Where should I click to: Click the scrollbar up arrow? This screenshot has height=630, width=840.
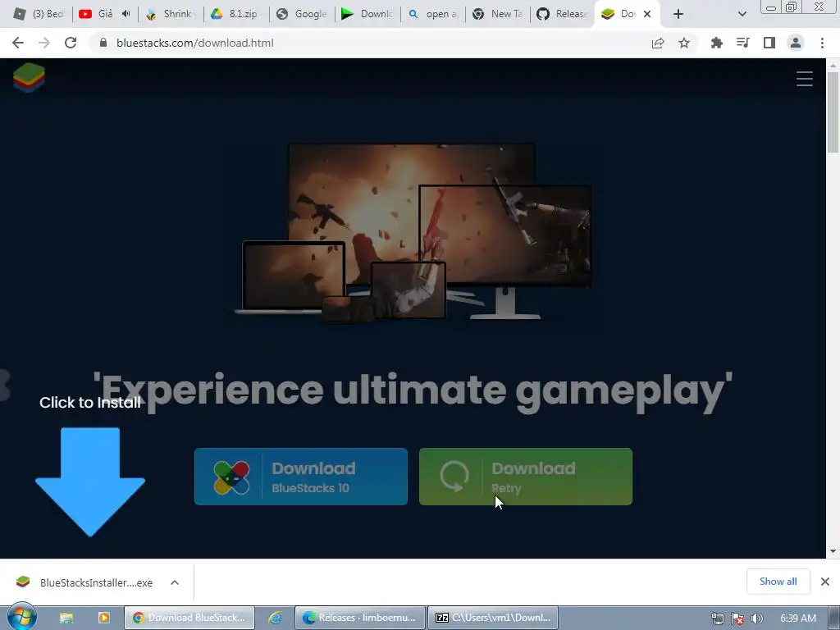[833, 66]
